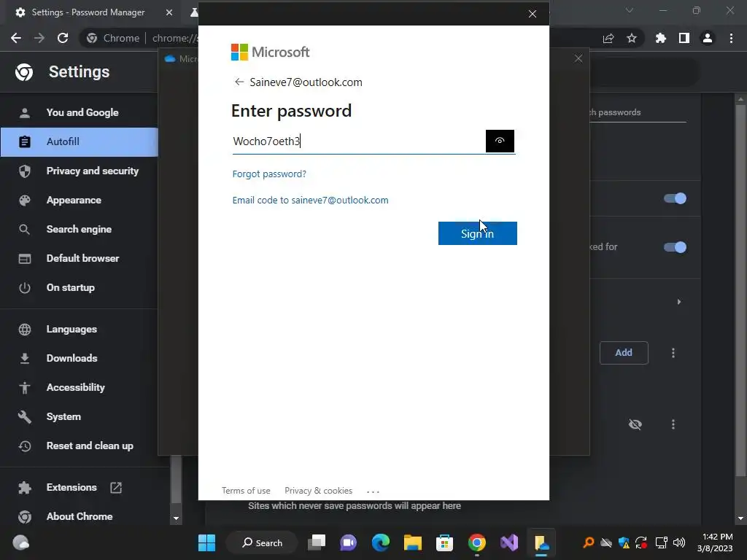Open Reset and clean up settings
The image size is (747, 560).
coord(79,446)
